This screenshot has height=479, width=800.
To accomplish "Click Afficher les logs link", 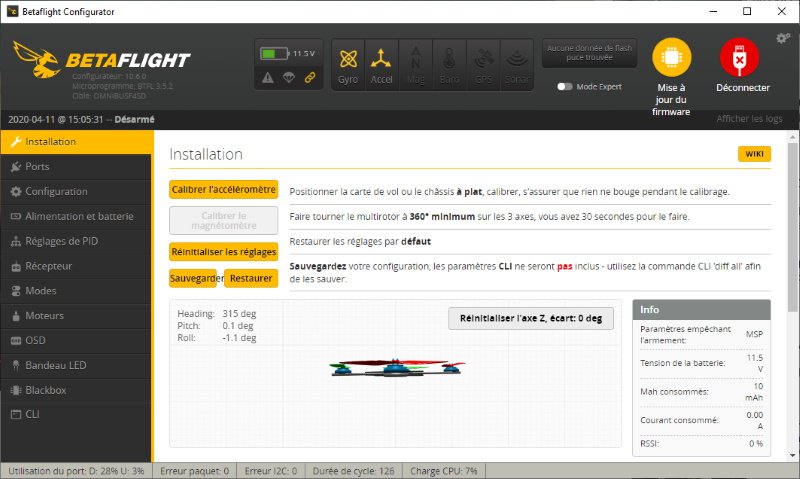I will [x=749, y=119].
